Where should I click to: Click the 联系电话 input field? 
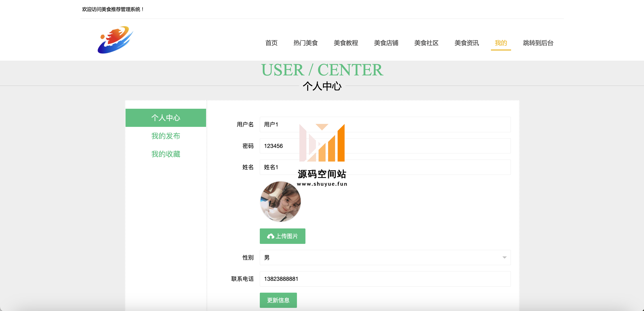coord(385,279)
